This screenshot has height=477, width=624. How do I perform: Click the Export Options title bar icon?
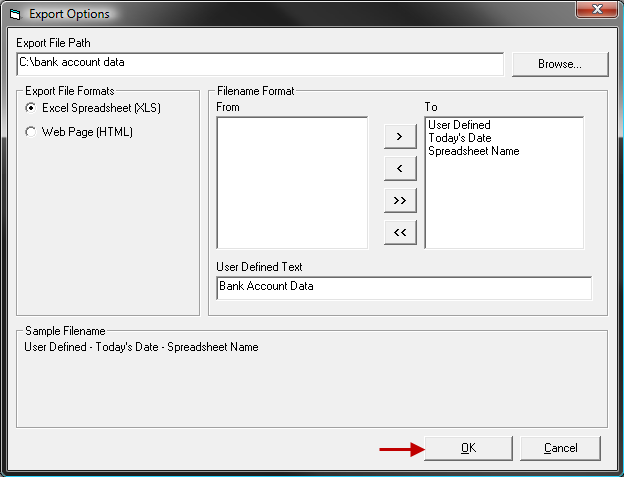(x=13, y=14)
